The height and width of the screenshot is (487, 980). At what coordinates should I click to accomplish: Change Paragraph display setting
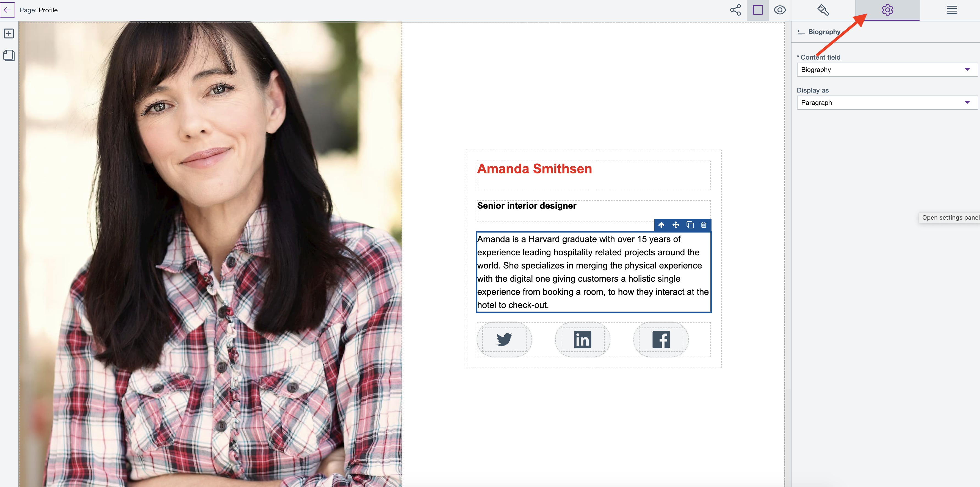click(x=886, y=102)
